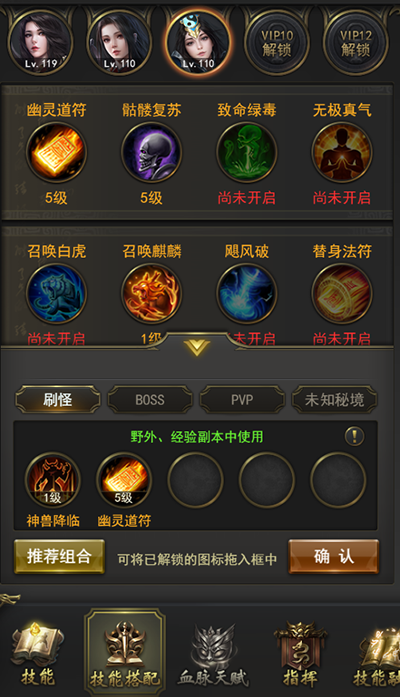The image size is (400, 697).
Task: Select the Lv. 119 hero portrait
Action: [x=40, y=42]
